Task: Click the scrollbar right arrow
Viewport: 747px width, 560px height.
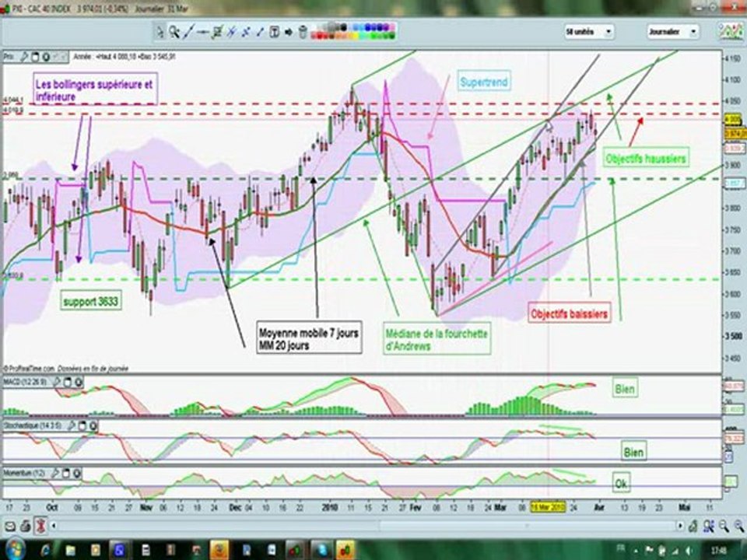Action: [x=680, y=527]
